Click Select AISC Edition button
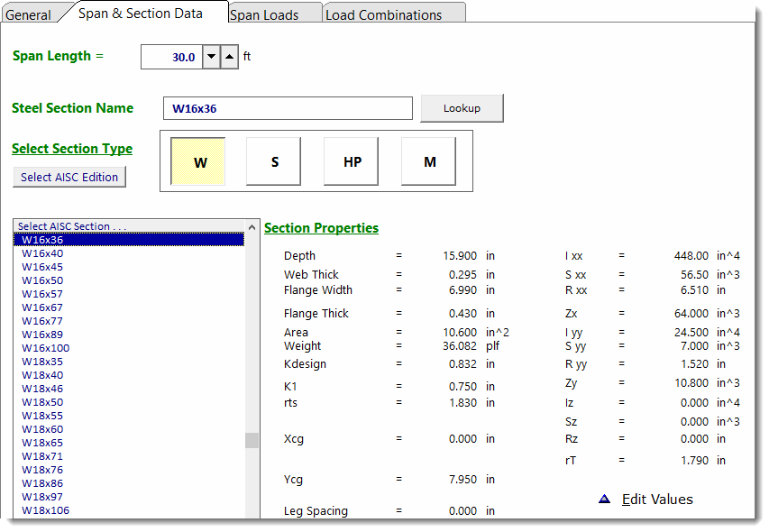This screenshot has height=532, width=769. pyautogui.click(x=69, y=177)
